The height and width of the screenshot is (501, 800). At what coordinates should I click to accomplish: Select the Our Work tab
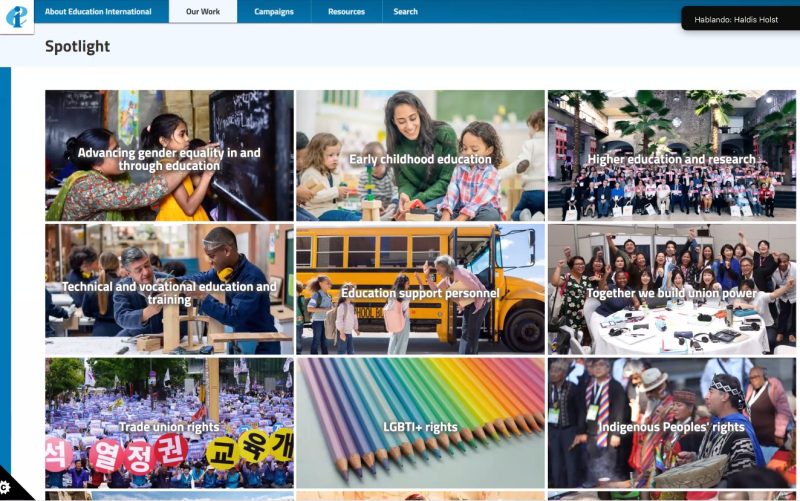(203, 11)
